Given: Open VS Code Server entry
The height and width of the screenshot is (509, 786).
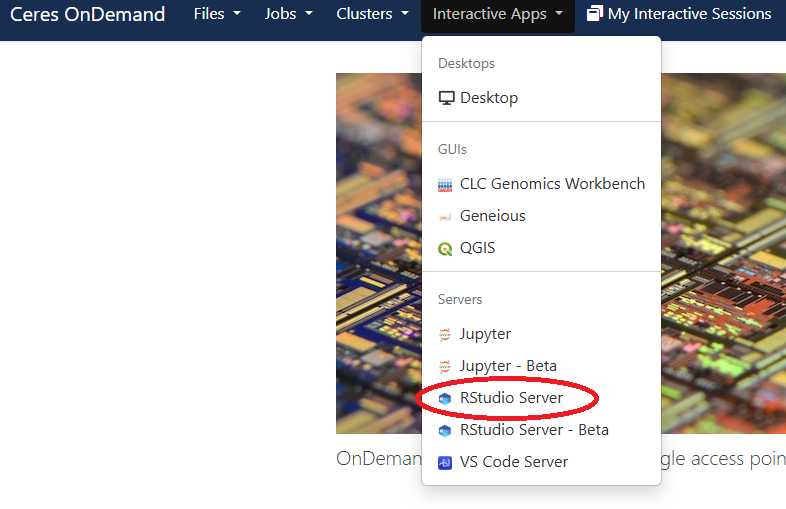Looking at the screenshot, I should pos(541,462).
